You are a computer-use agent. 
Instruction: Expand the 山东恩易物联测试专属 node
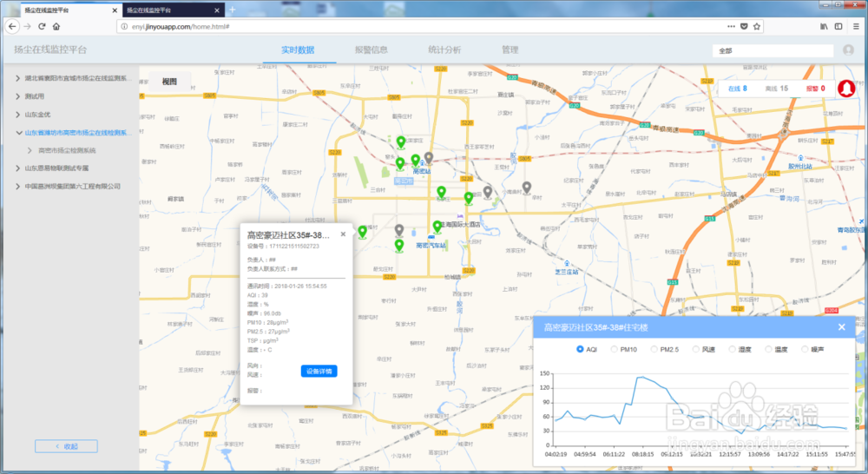tap(17, 168)
